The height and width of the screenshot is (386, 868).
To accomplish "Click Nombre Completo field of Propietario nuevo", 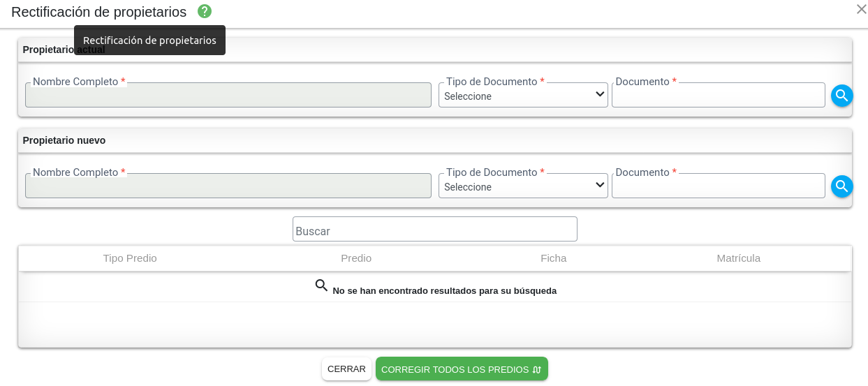I will click(x=228, y=186).
